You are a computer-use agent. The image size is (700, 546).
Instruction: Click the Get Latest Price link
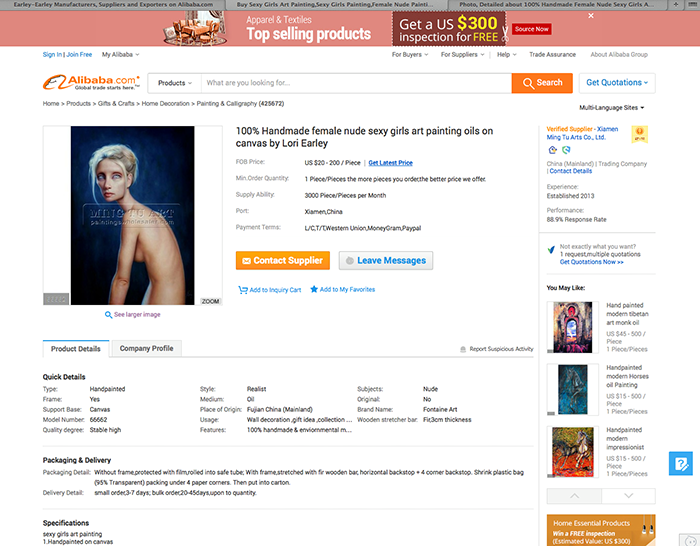click(391, 163)
